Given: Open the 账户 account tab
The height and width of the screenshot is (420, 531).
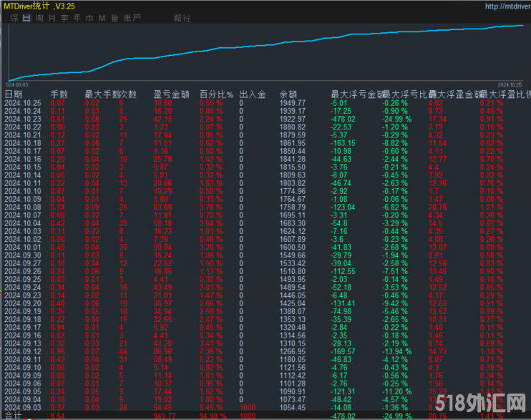Looking at the screenshot, I should point(132,17).
